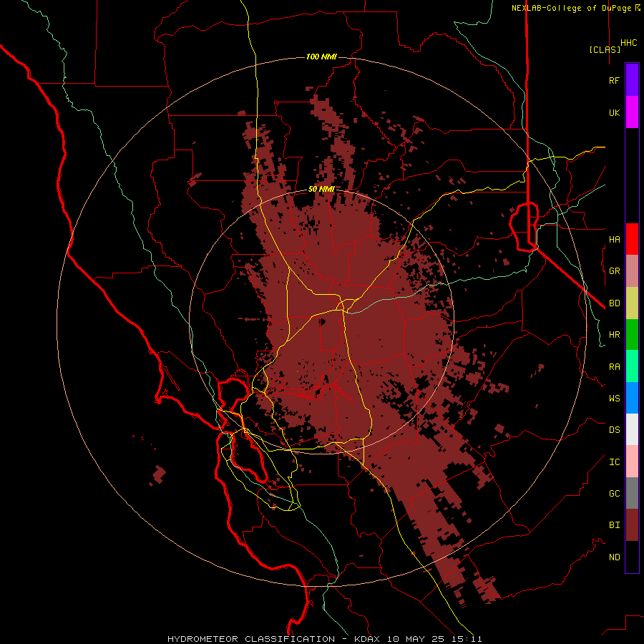Click the BD legend label
This screenshot has width=644, height=644.
coord(614,303)
